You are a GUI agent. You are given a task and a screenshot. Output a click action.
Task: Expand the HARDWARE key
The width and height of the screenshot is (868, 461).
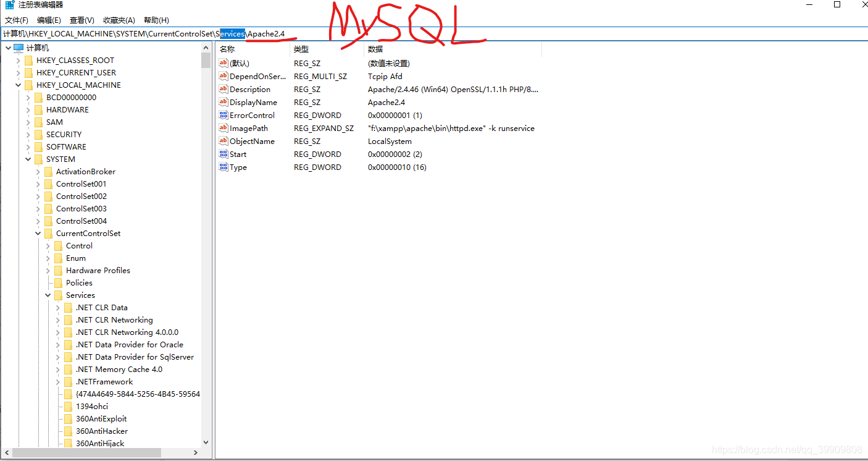coord(28,110)
